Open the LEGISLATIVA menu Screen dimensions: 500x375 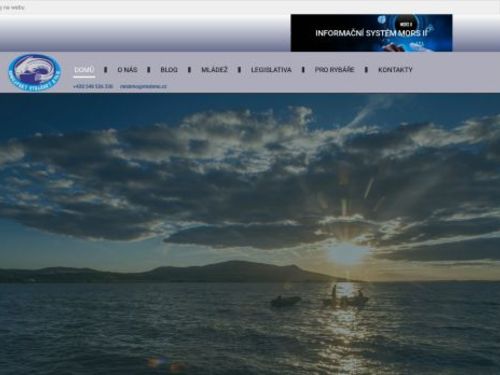(x=271, y=70)
